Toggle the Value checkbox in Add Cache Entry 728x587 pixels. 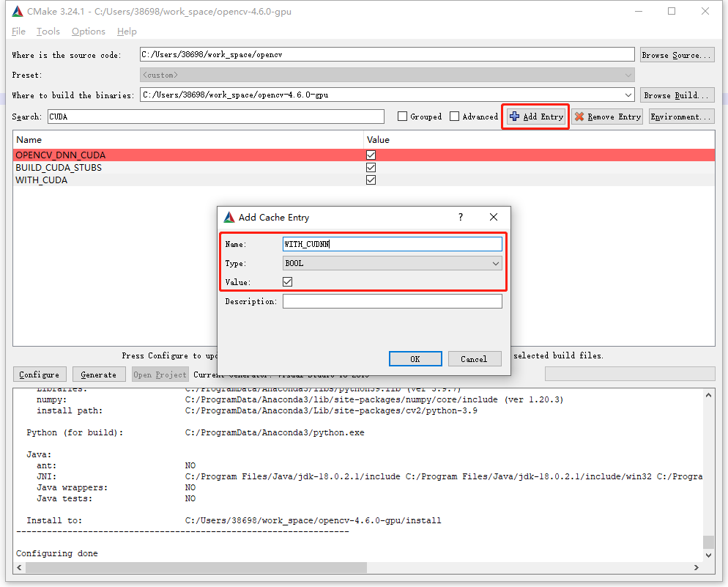pos(288,282)
